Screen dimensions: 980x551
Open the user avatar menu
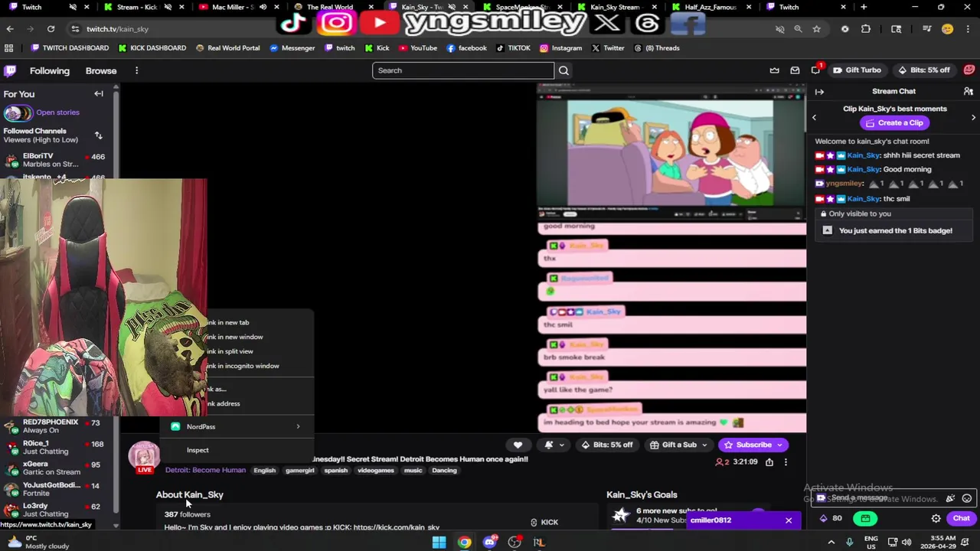[969, 70]
